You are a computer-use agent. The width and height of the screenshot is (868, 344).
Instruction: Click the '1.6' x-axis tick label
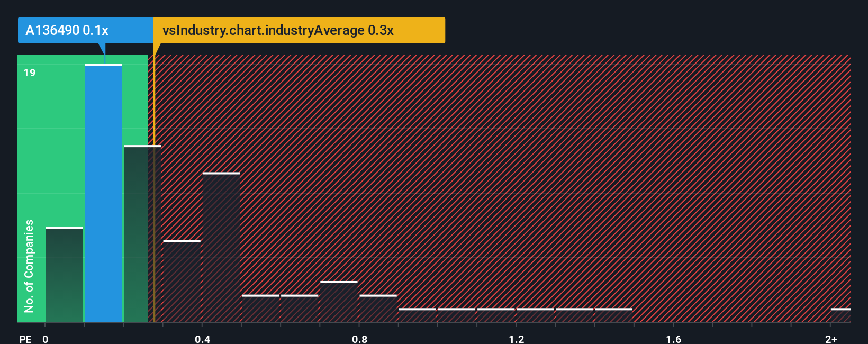tap(674, 339)
